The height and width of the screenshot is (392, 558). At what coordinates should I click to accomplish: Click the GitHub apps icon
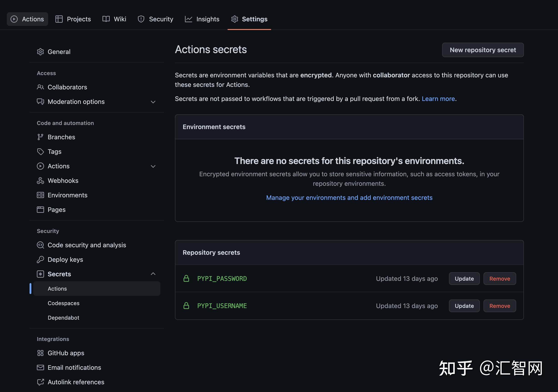(x=40, y=353)
